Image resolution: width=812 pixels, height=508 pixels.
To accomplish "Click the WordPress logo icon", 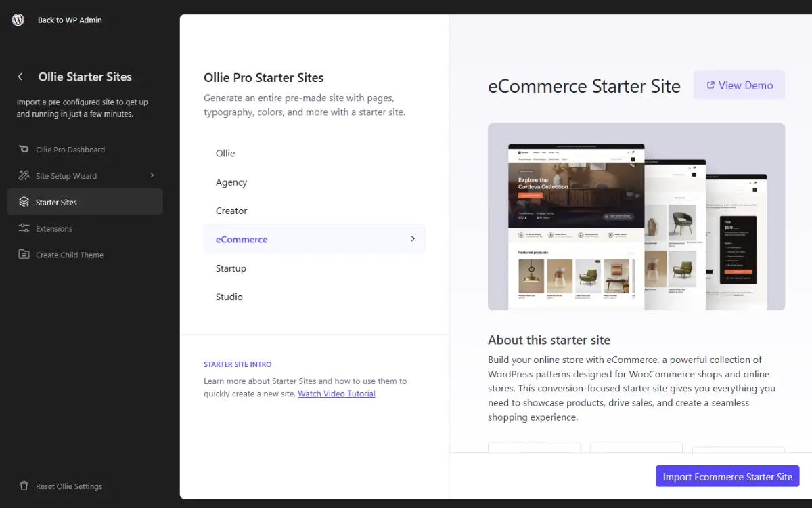I will click(18, 20).
